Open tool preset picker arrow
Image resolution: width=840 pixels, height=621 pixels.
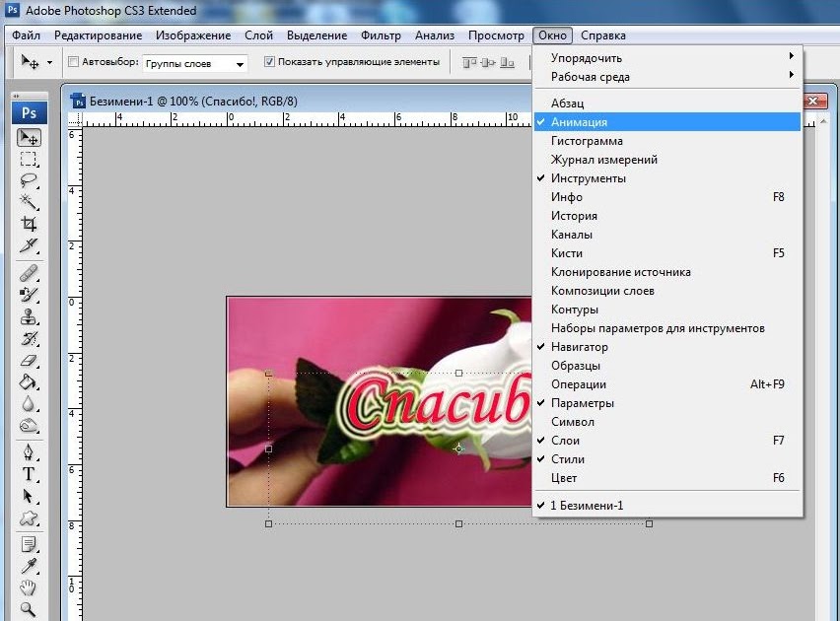(50, 63)
